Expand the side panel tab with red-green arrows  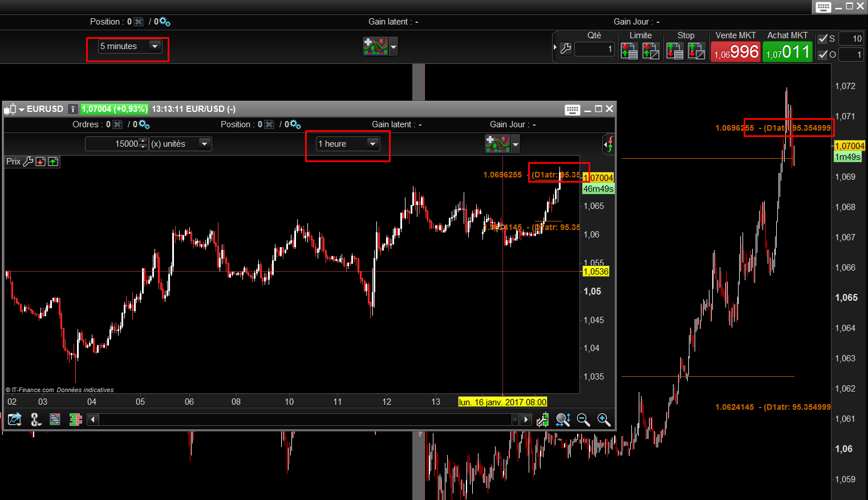coord(609,144)
